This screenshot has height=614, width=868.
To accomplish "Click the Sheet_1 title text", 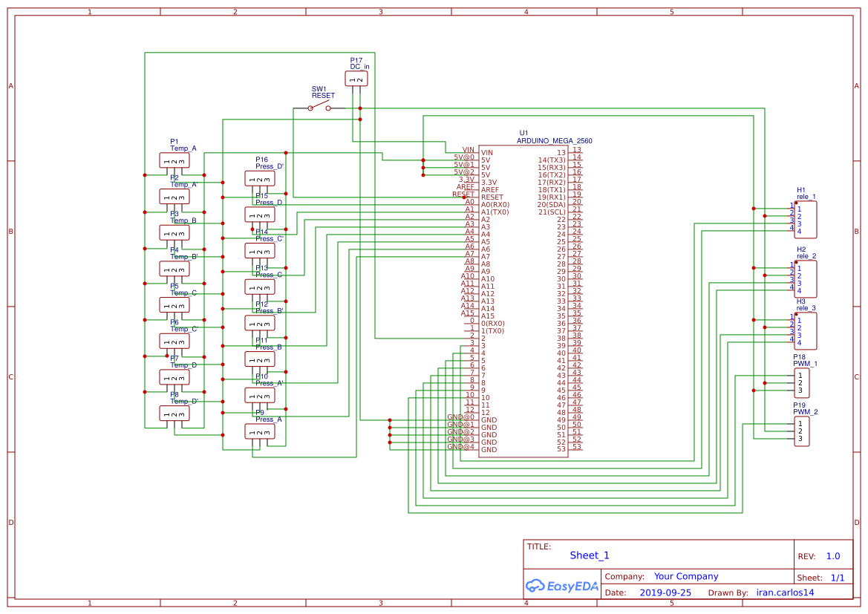I will (588, 555).
